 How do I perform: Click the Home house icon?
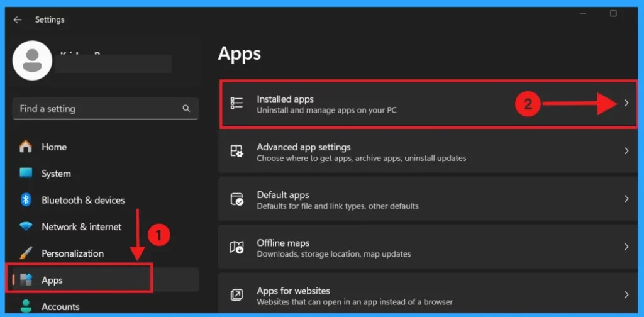click(x=26, y=147)
